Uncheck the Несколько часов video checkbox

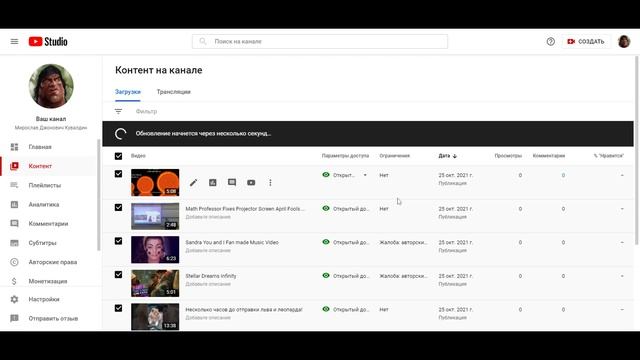tap(118, 308)
